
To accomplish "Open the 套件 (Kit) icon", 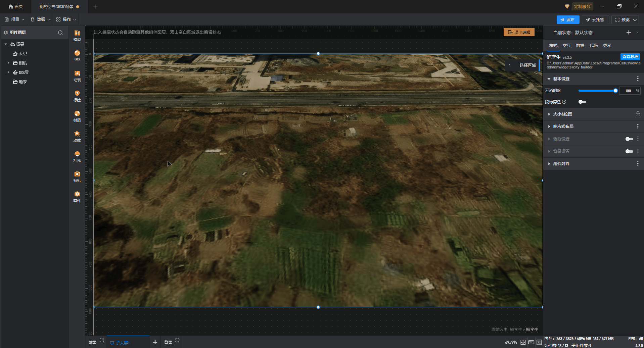I will pyautogui.click(x=77, y=196).
